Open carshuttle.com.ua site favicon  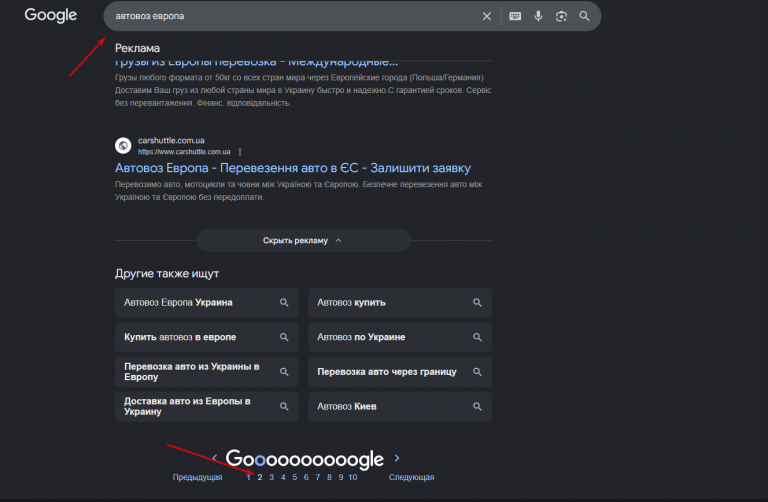coord(123,145)
